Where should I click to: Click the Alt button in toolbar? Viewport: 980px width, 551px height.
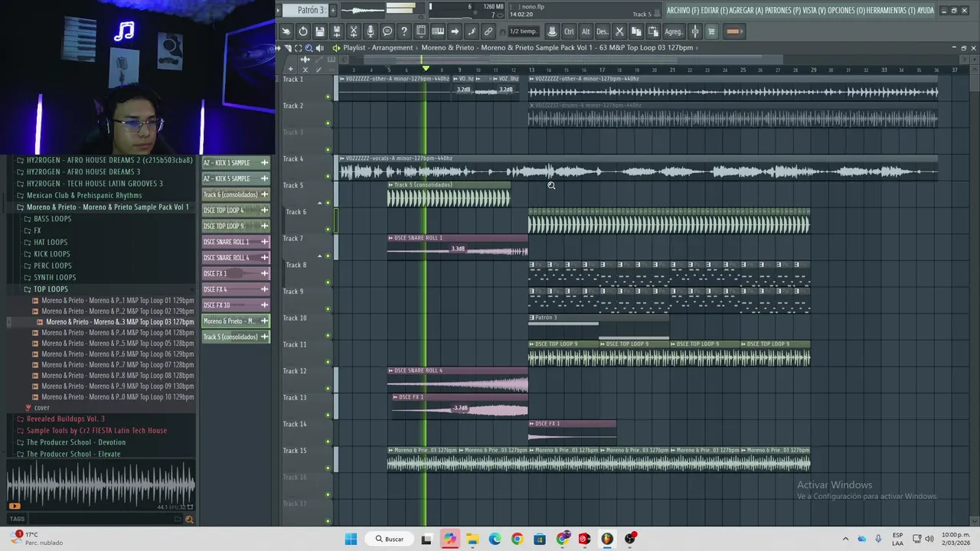tap(586, 31)
